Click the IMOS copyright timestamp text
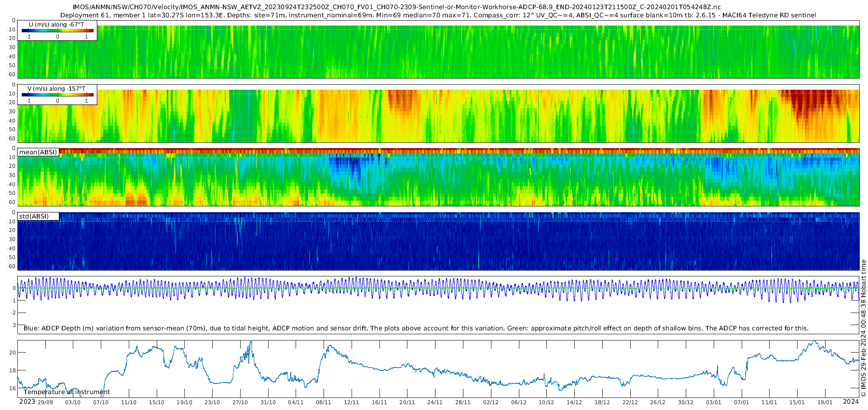Viewport: 868px width, 410px height. click(863, 328)
